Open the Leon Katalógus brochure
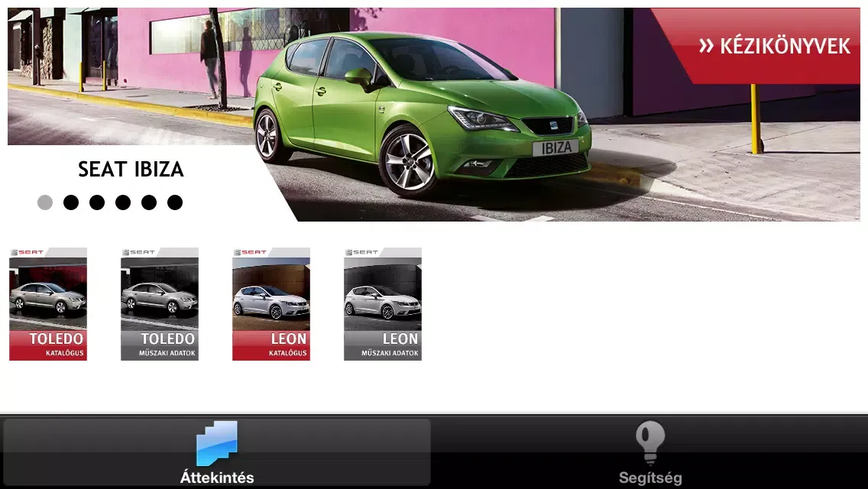This screenshot has width=868, height=489. 271,304
